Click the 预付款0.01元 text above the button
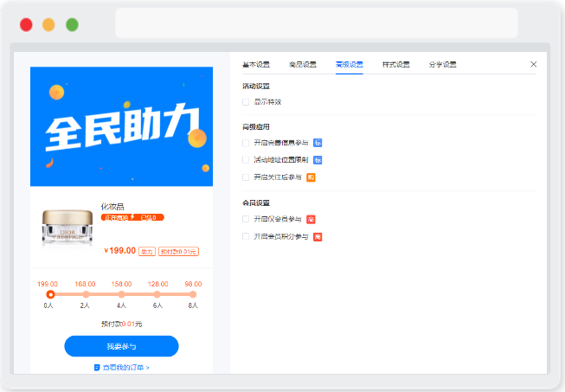 [x=121, y=324]
